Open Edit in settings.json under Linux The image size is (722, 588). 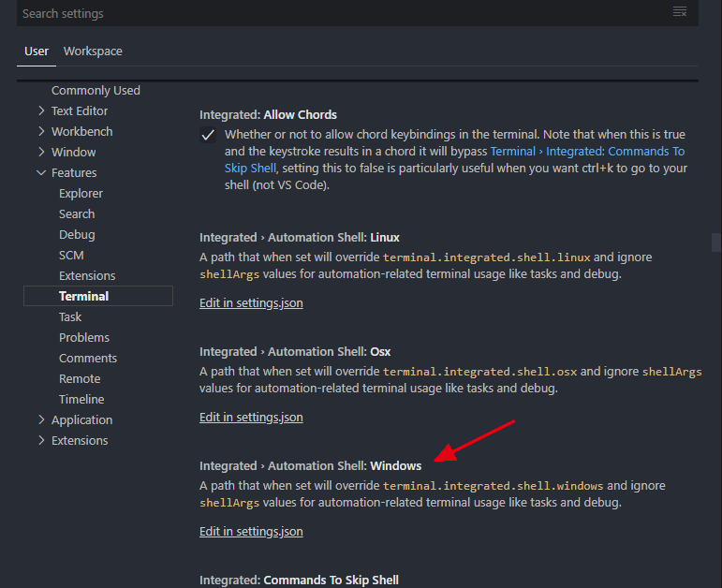(251, 303)
